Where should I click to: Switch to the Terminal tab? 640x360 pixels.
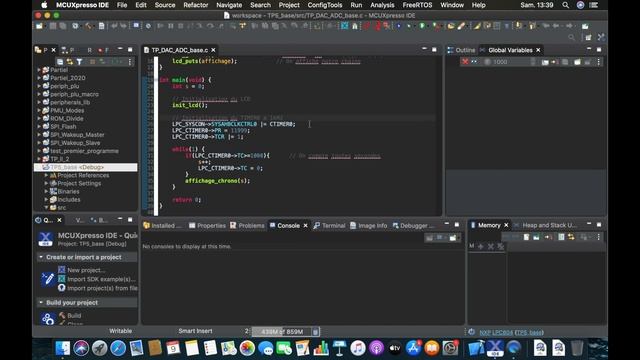coord(329,225)
